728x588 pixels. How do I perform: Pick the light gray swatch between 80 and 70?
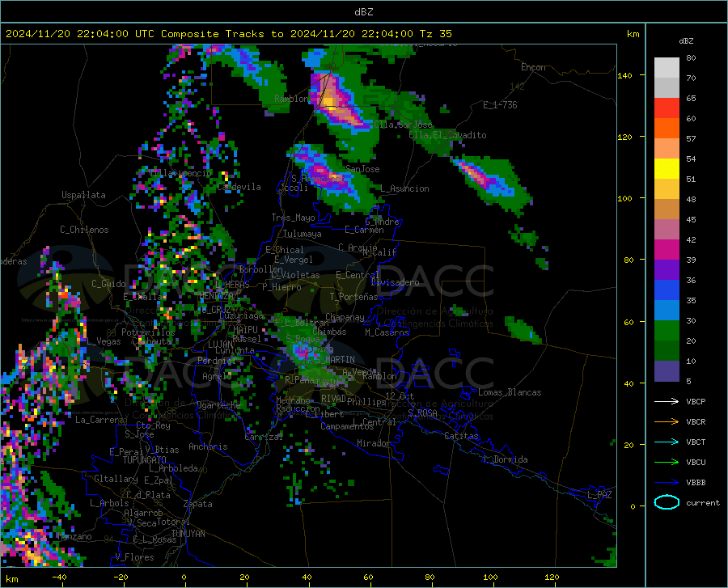[x=667, y=68]
